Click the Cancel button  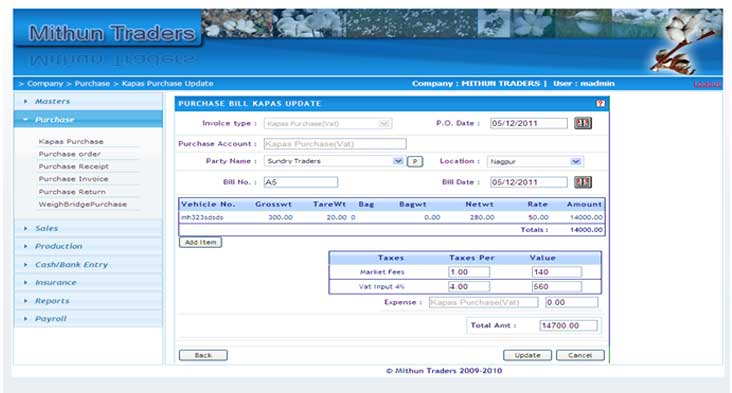point(580,355)
